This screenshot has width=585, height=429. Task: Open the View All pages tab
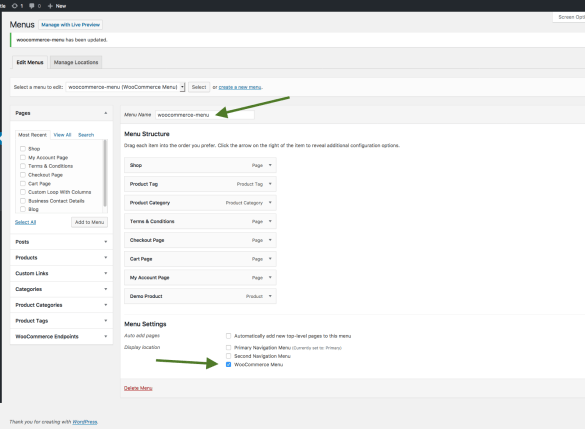coord(62,135)
